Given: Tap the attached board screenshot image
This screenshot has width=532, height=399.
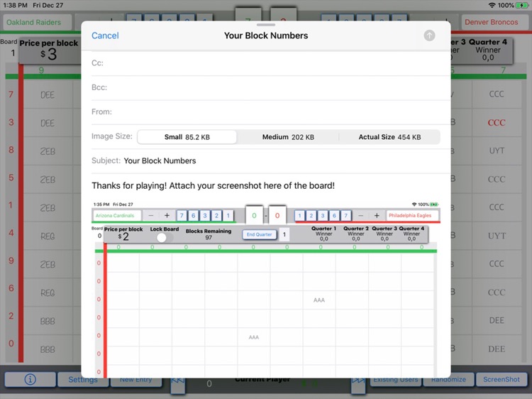Looking at the screenshot, I should point(266,290).
